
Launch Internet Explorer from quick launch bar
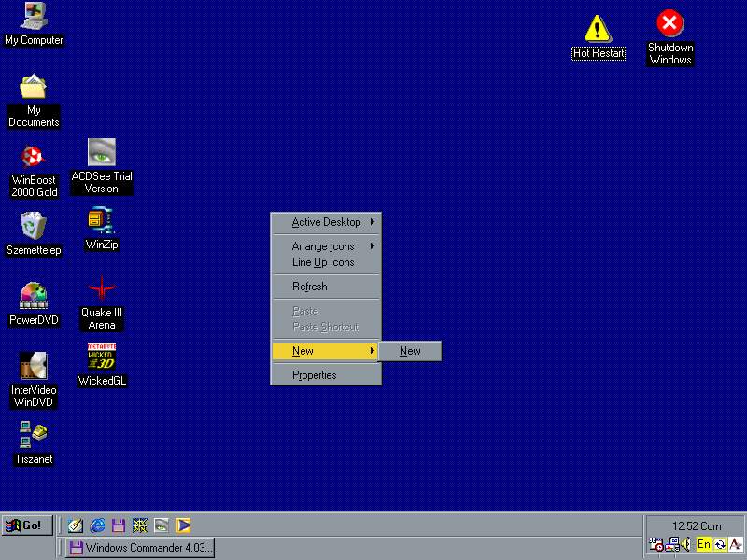pos(97,525)
